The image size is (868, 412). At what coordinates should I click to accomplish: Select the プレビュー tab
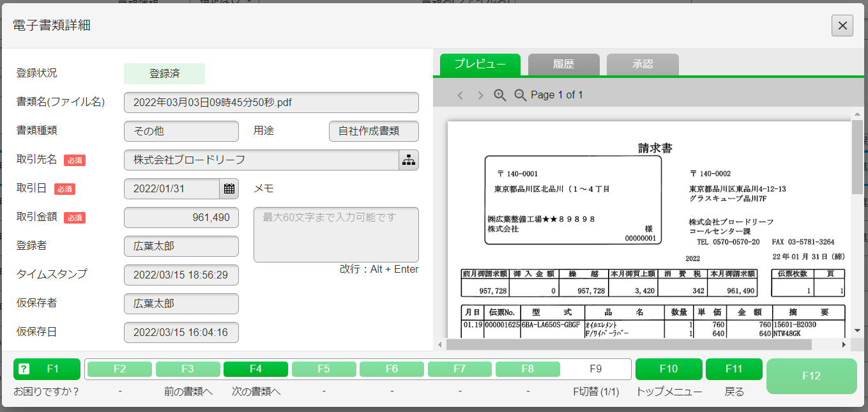pos(480,64)
